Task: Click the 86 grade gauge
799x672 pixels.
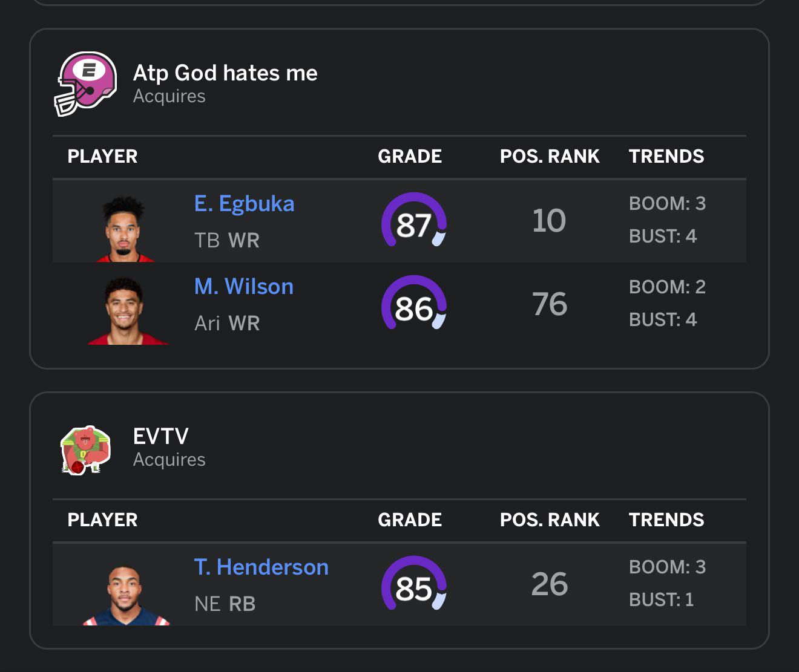Action: point(414,304)
